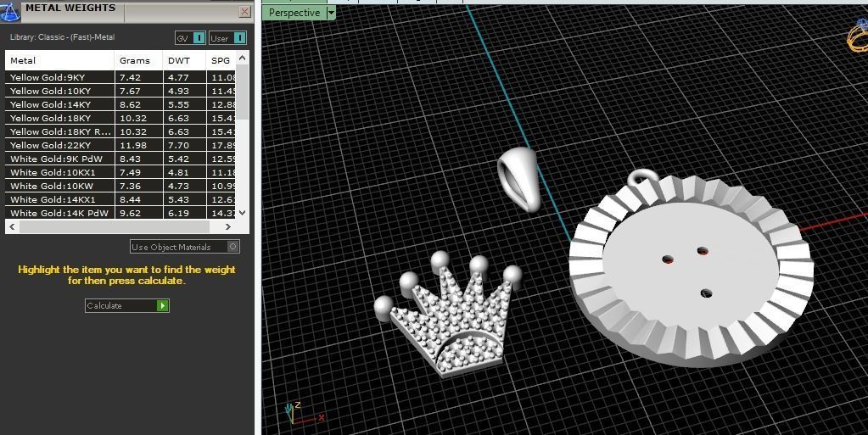The width and height of the screenshot is (868, 435).
Task: Click the green arrow on Calculate
Action: pyautogui.click(x=162, y=305)
